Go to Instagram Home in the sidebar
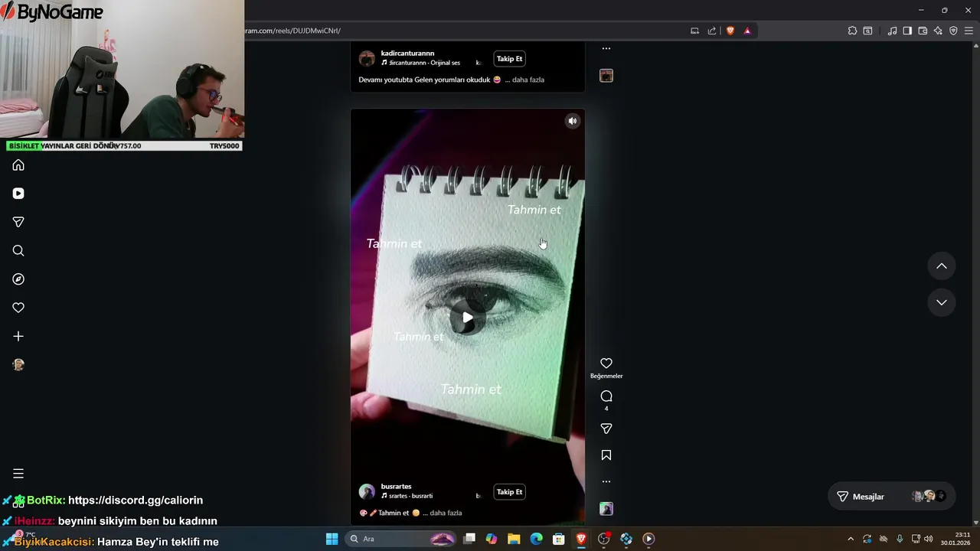 [18, 165]
